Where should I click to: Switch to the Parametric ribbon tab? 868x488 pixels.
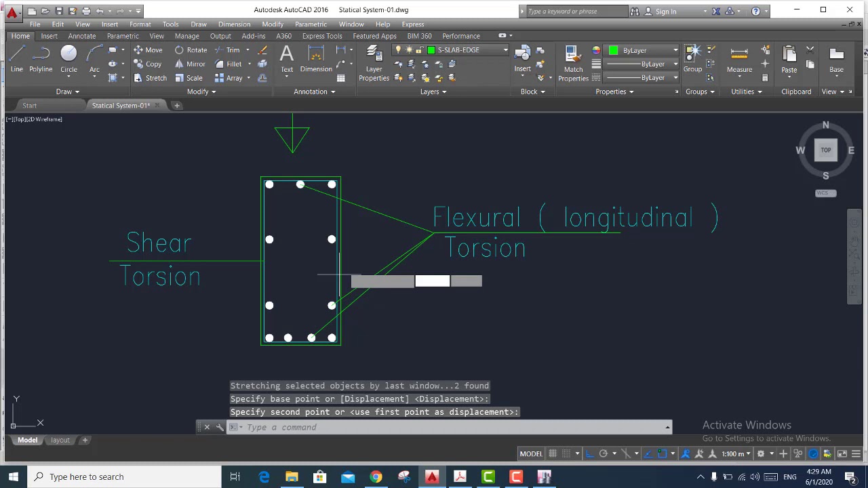pyautogui.click(x=123, y=36)
